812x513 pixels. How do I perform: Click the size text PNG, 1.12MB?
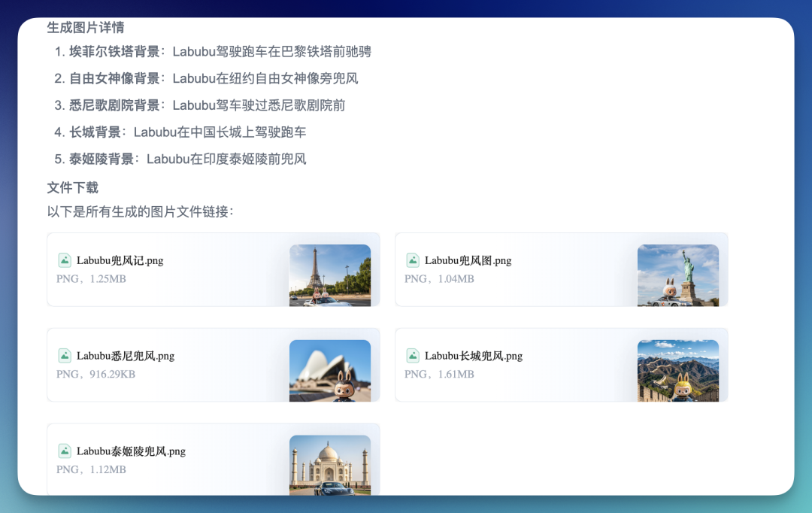[x=91, y=469]
